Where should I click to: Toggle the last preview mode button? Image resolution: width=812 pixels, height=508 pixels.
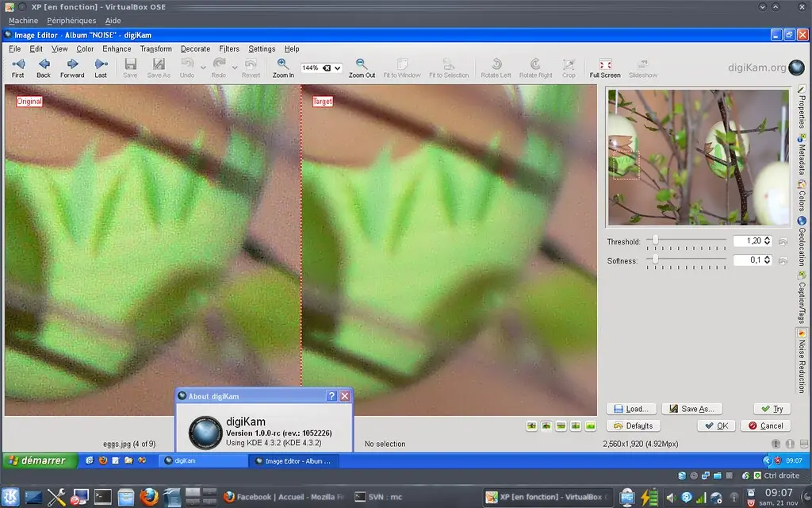pyautogui.click(x=590, y=426)
